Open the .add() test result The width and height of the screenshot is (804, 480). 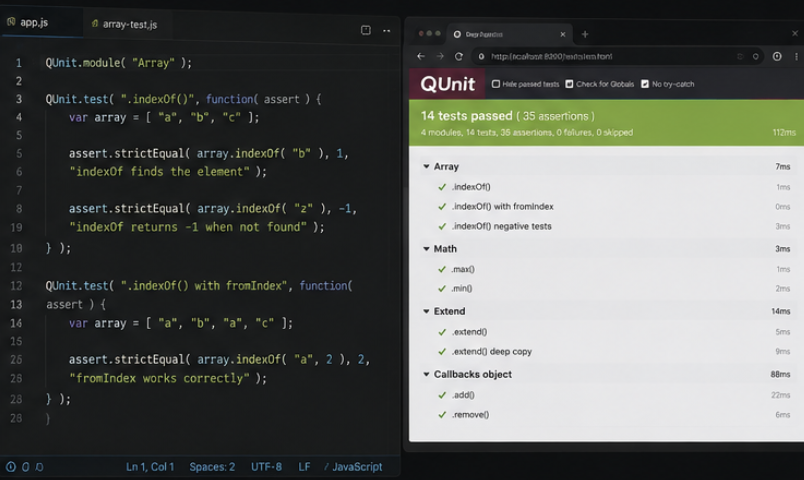coord(463,395)
